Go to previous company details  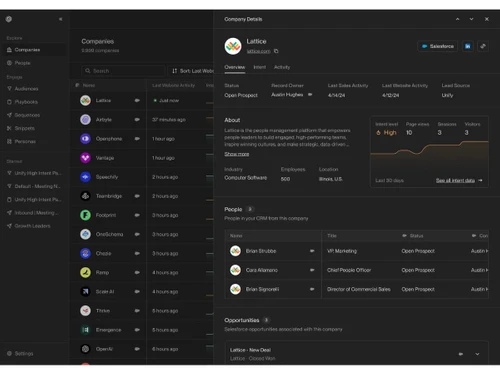click(457, 19)
